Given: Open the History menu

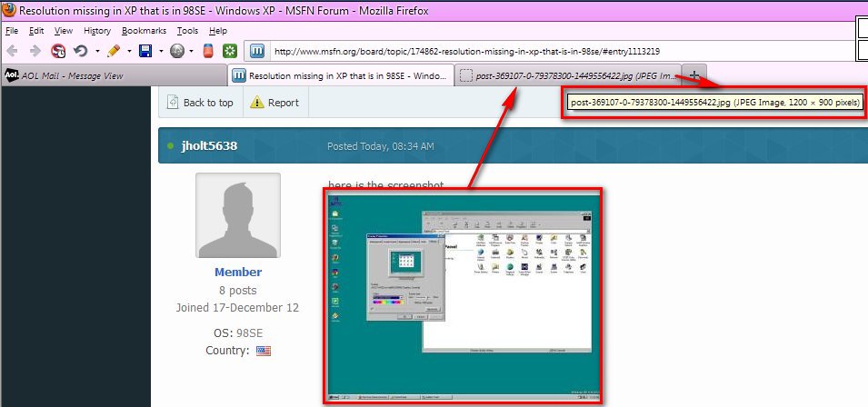Looking at the screenshot, I should coord(97,31).
